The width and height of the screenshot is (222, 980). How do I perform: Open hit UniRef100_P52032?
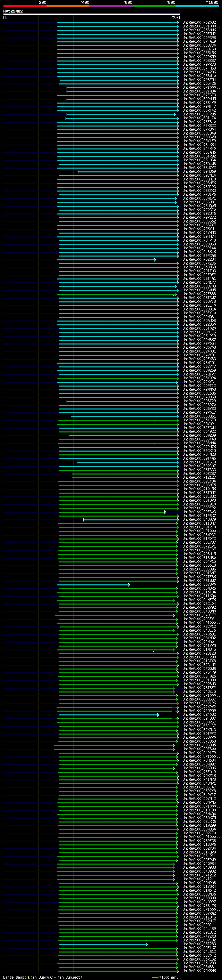point(199,23)
